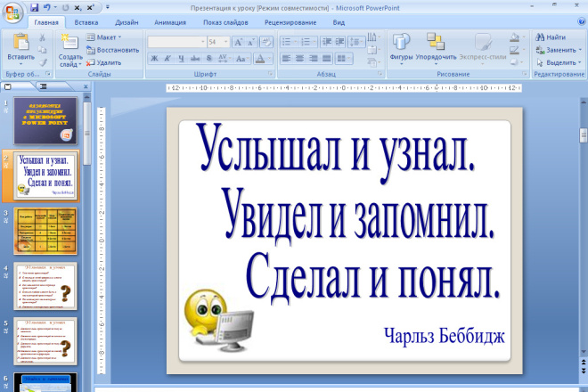
Task: Center the text
Action: point(300,58)
